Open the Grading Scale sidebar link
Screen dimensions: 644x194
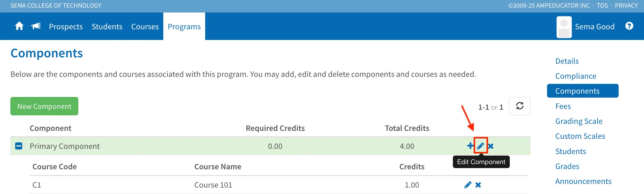[579, 121]
